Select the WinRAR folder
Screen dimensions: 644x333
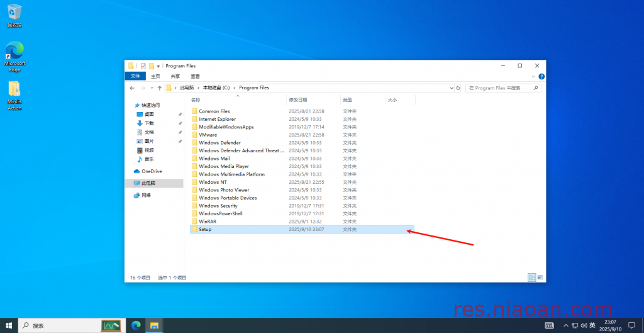[303, 222]
